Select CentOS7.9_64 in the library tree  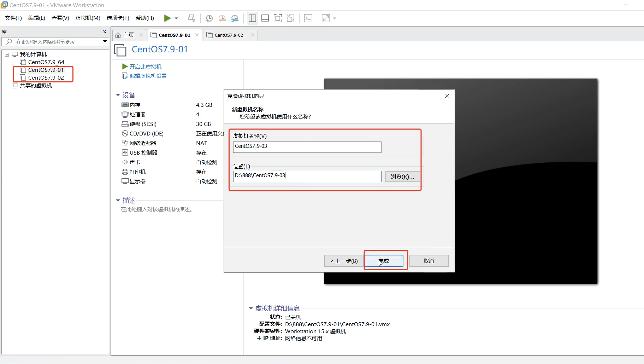[46, 62]
